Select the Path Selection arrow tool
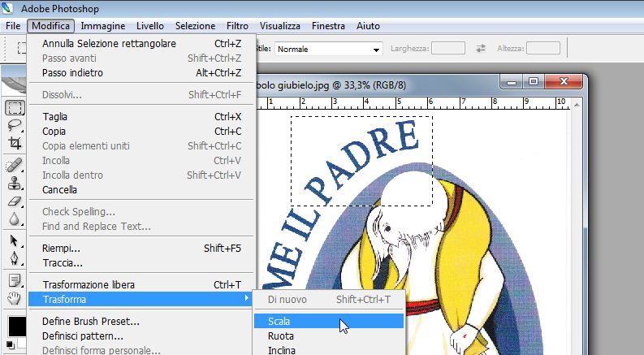This screenshot has height=355, width=644. 15,240
